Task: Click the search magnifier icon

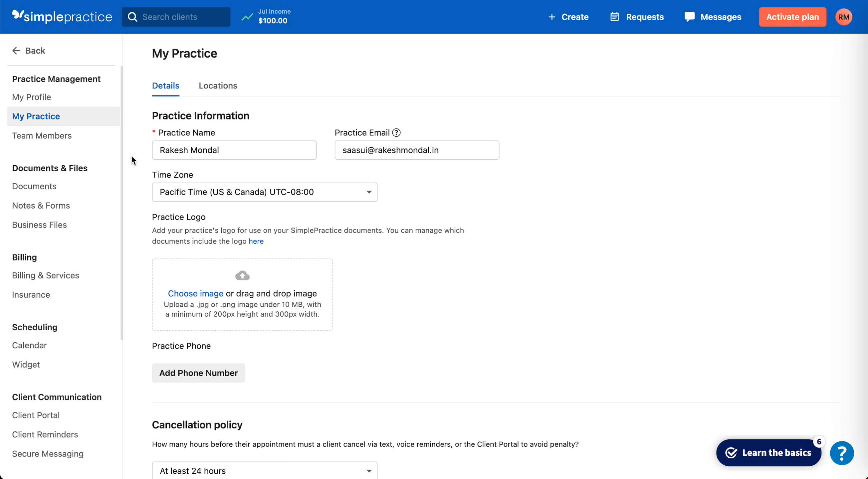Action: tap(133, 17)
